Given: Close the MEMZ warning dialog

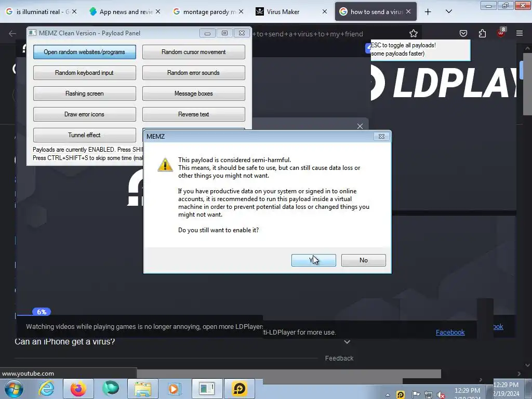Looking at the screenshot, I should (381, 137).
